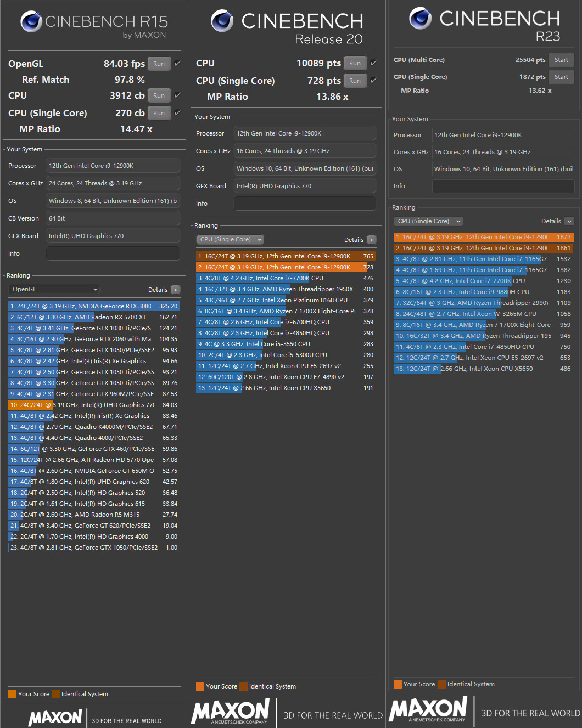
Task: Start the CPU (Multi Core) test in R23
Action: point(561,60)
